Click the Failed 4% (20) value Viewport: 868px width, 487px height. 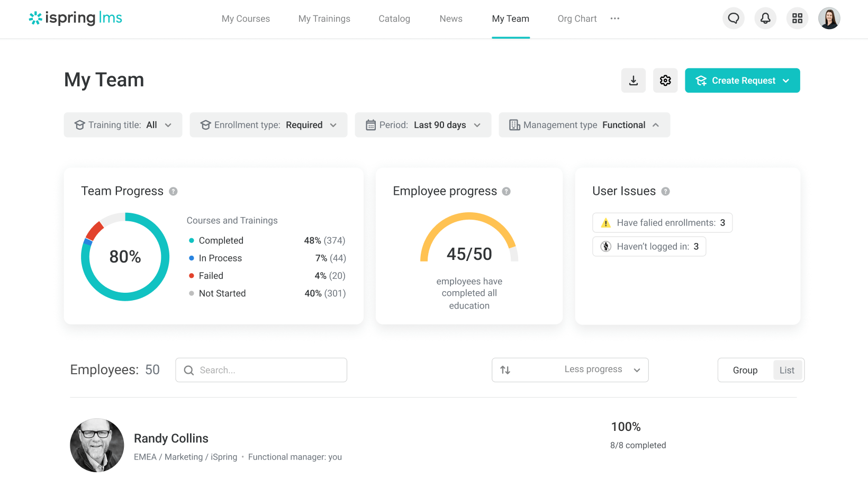330,276
